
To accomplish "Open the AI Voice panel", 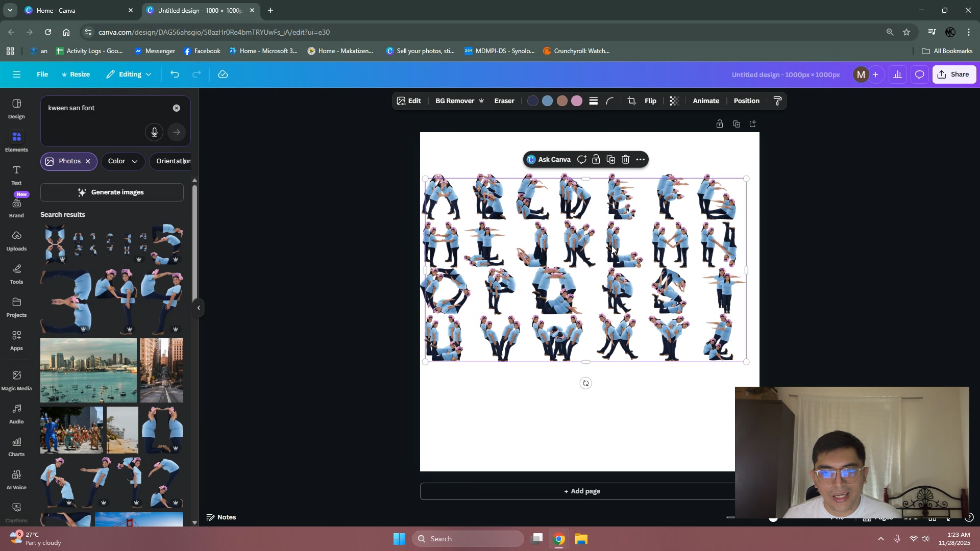I will point(16,480).
